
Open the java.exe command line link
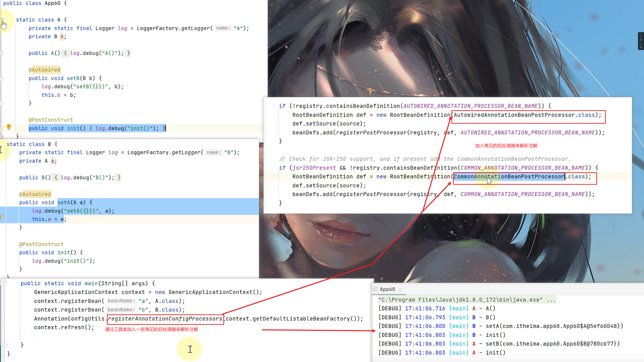pos(460,300)
